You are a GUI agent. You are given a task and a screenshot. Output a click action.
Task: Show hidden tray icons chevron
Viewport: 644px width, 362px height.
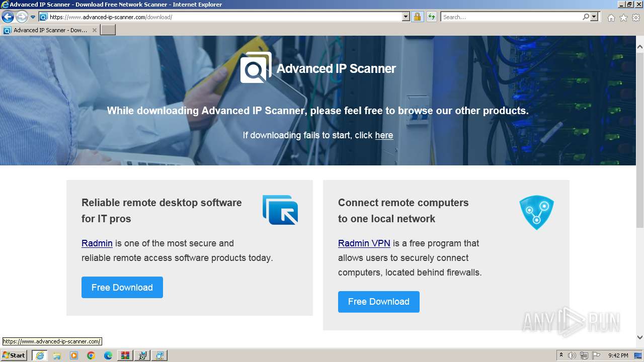click(x=561, y=355)
